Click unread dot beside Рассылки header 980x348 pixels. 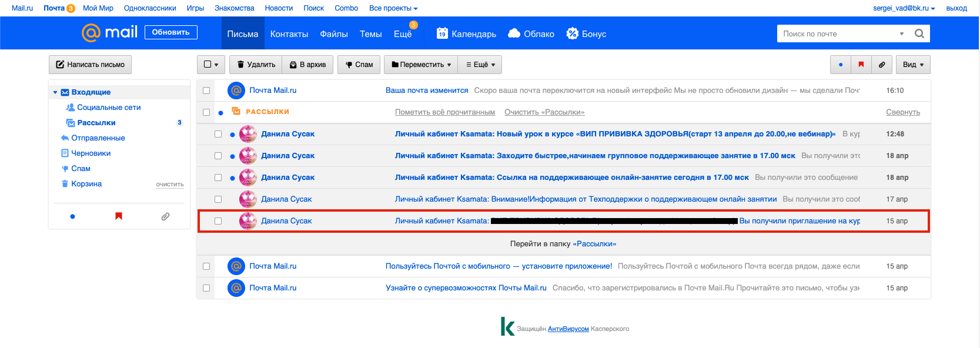pos(220,113)
